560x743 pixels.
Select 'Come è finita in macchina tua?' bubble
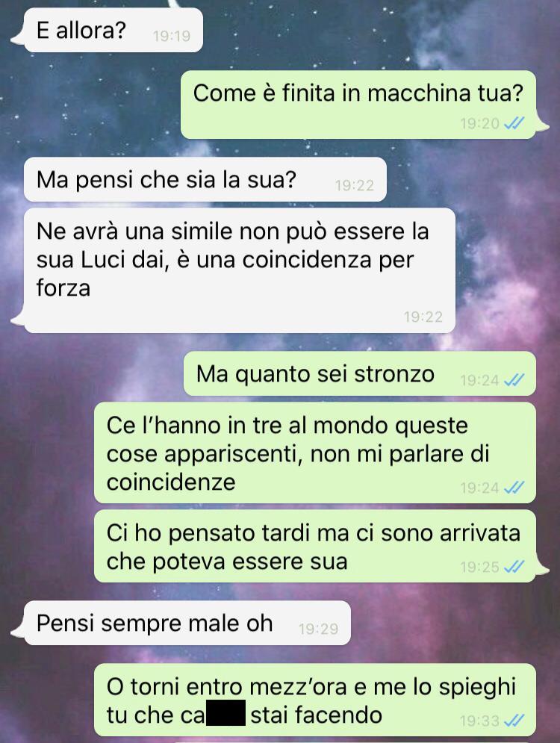coord(358,105)
